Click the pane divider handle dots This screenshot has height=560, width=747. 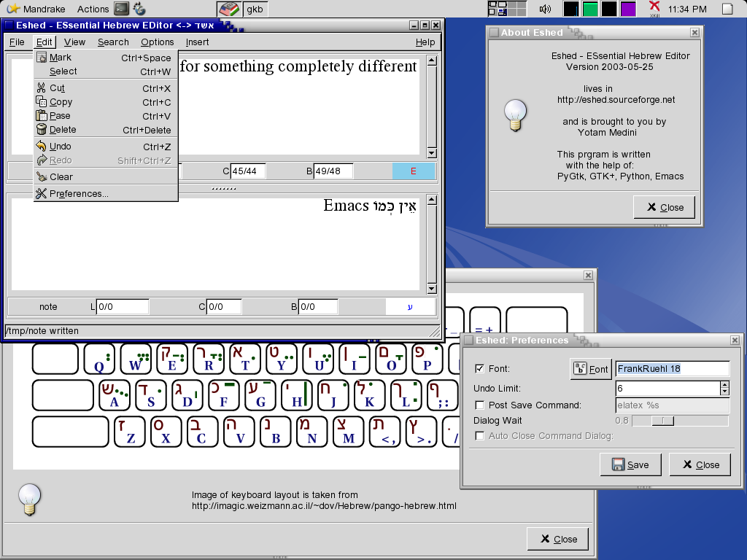[x=224, y=189]
